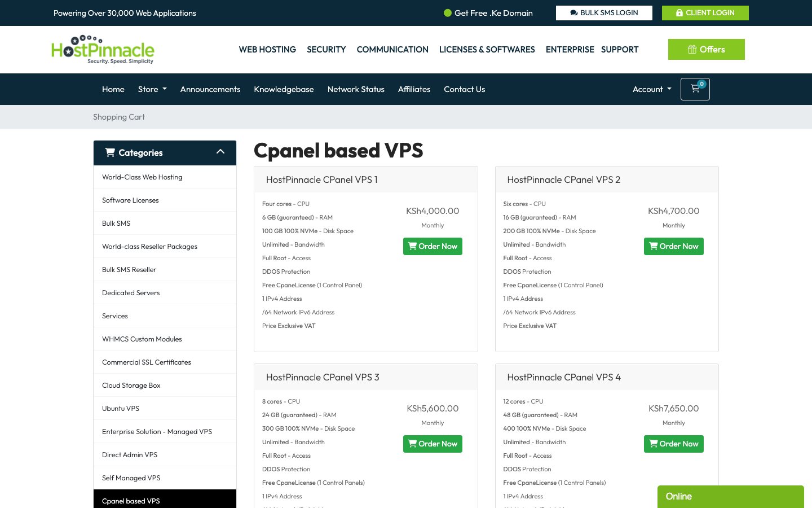Open the Affiliates page
Viewport: 812px width, 508px height.
[x=414, y=89]
